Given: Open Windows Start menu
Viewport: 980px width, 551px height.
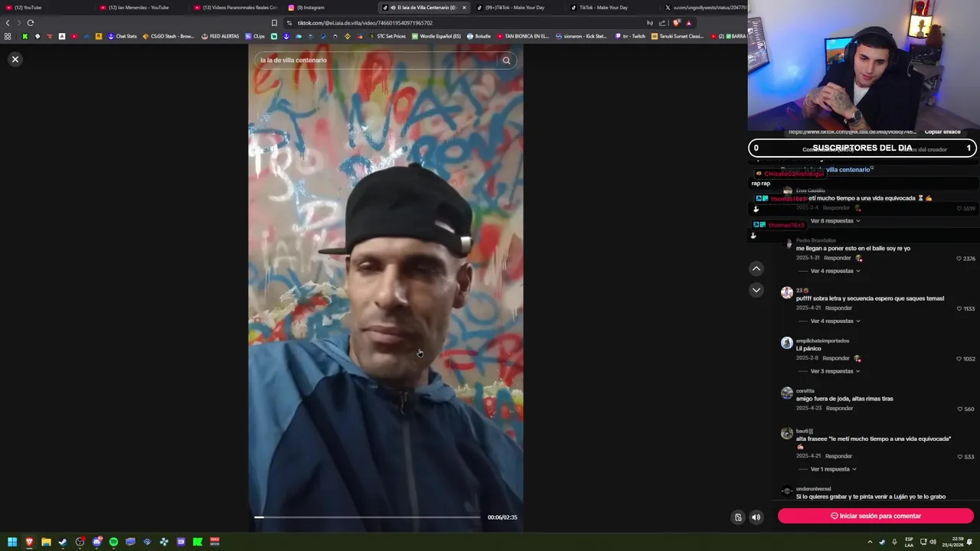Looking at the screenshot, I should click(12, 542).
